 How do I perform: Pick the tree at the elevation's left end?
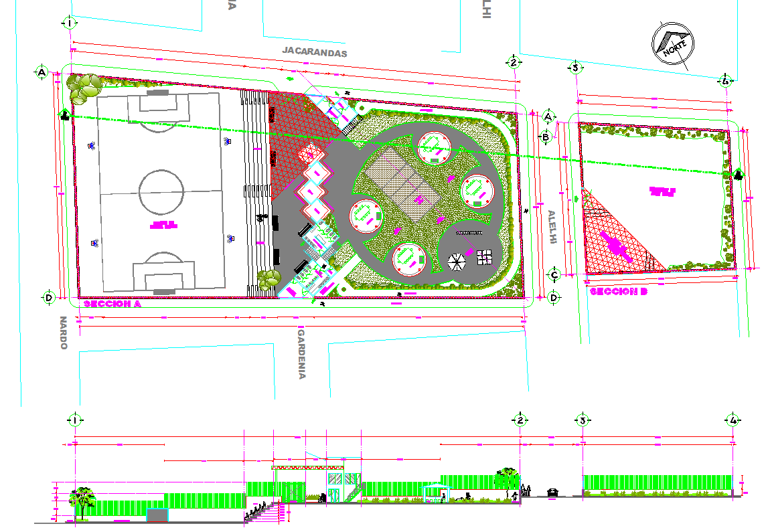[x=83, y=499]
